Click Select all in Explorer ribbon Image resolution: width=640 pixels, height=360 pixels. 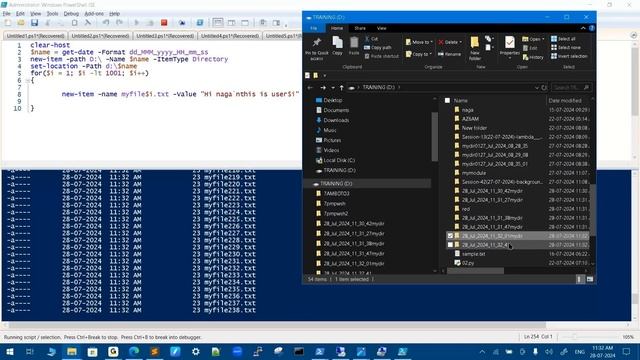click(563, 39)
